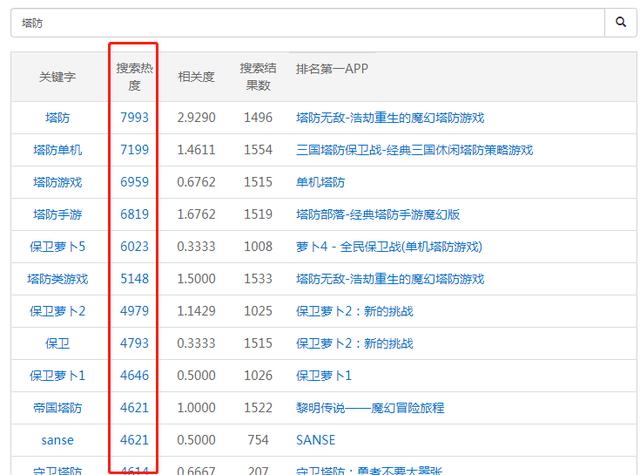Select result count 1522
This screenshot has height=475, width=640.
[258, 408]
